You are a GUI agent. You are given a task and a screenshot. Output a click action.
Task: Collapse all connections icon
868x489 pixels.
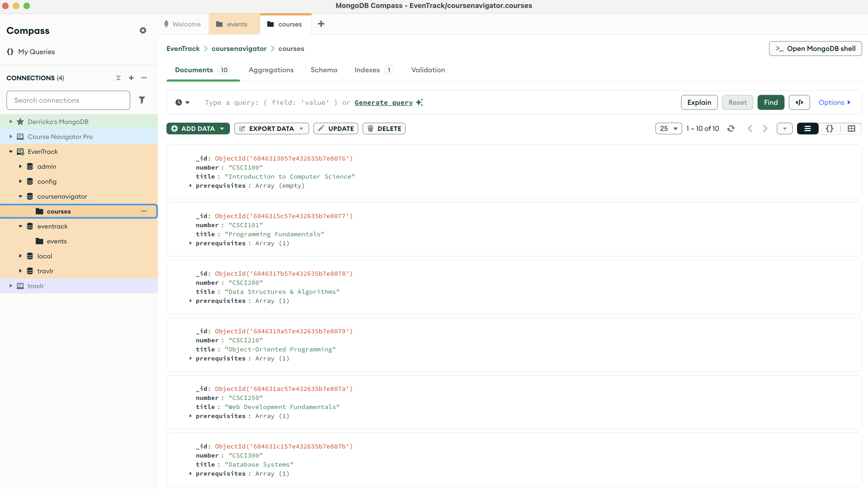(118, 78)
